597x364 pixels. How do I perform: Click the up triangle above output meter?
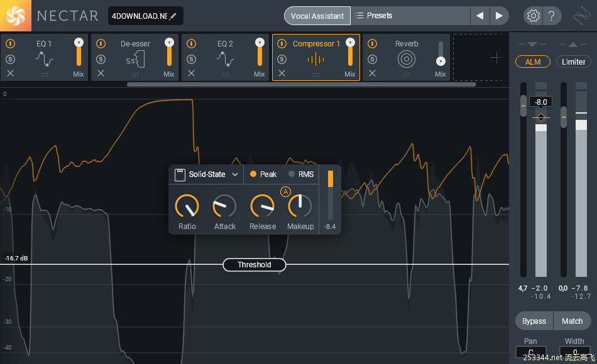[x=572, y=45]
